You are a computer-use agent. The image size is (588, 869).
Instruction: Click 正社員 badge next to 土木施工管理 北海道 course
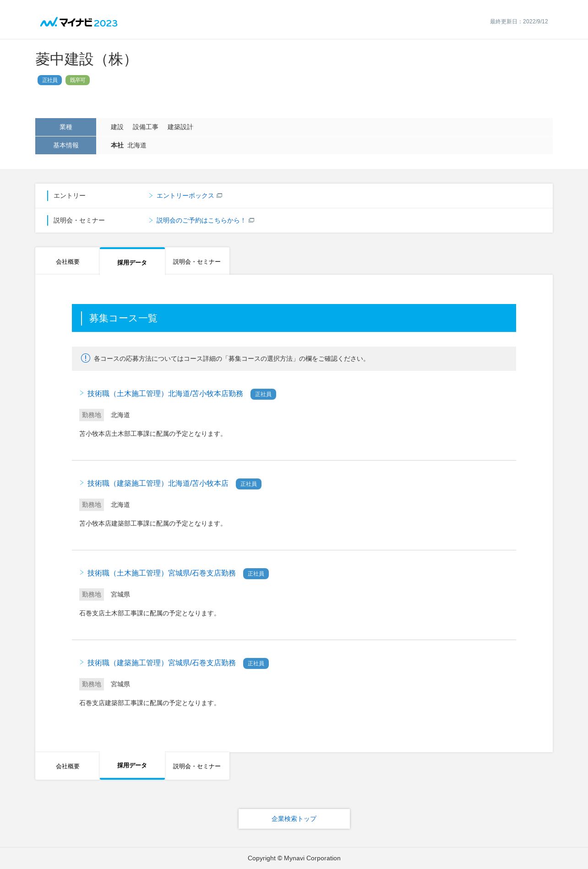click(263, 394)
